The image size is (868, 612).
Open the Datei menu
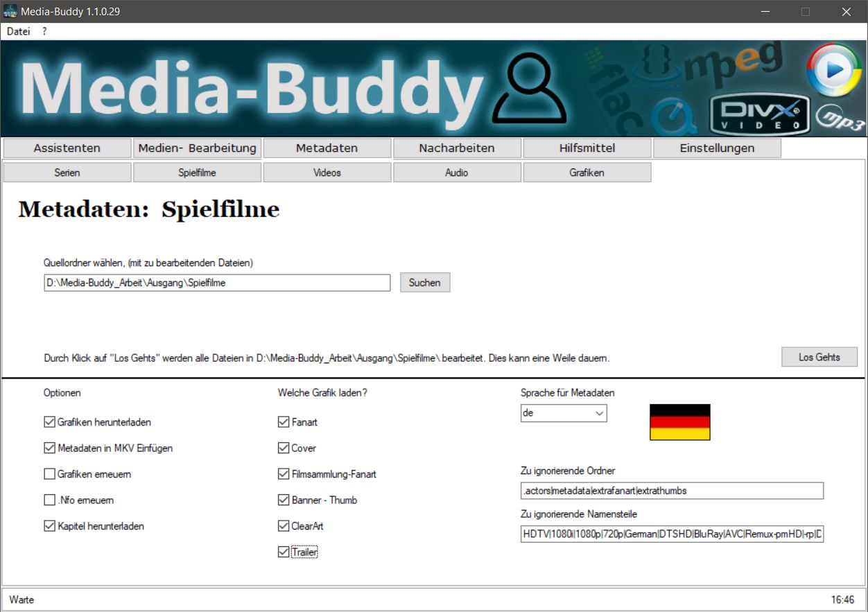coord(19,31)
